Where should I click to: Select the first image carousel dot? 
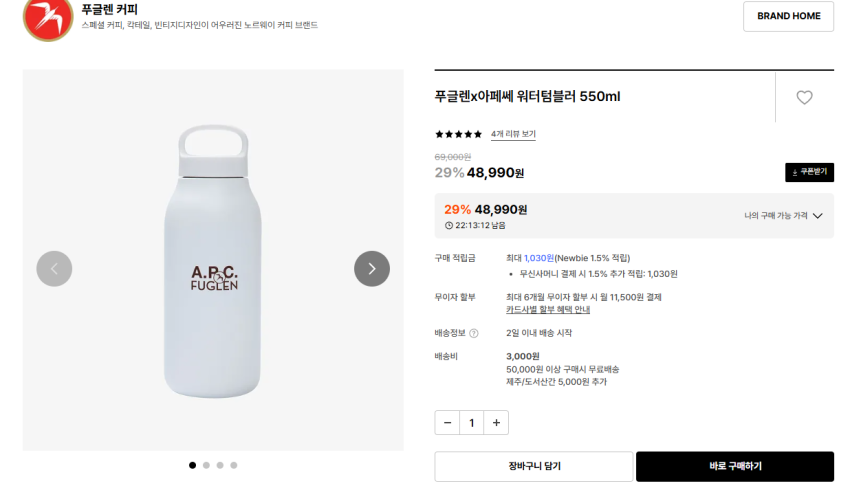[192, 465]
